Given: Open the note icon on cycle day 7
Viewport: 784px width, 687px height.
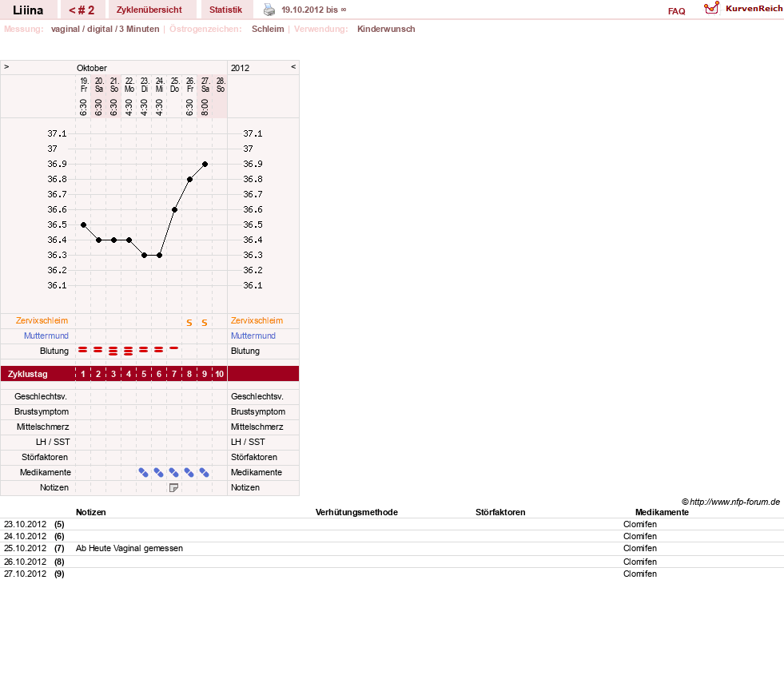Looking at the screenshot, I should pyautogui.click(x=173, y=487).
